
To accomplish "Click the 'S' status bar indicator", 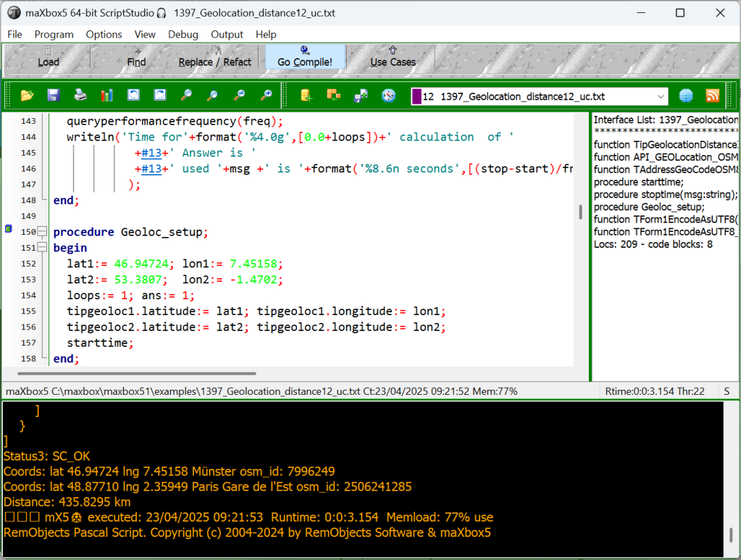I will pyautogui.click(x=727, y=391).
